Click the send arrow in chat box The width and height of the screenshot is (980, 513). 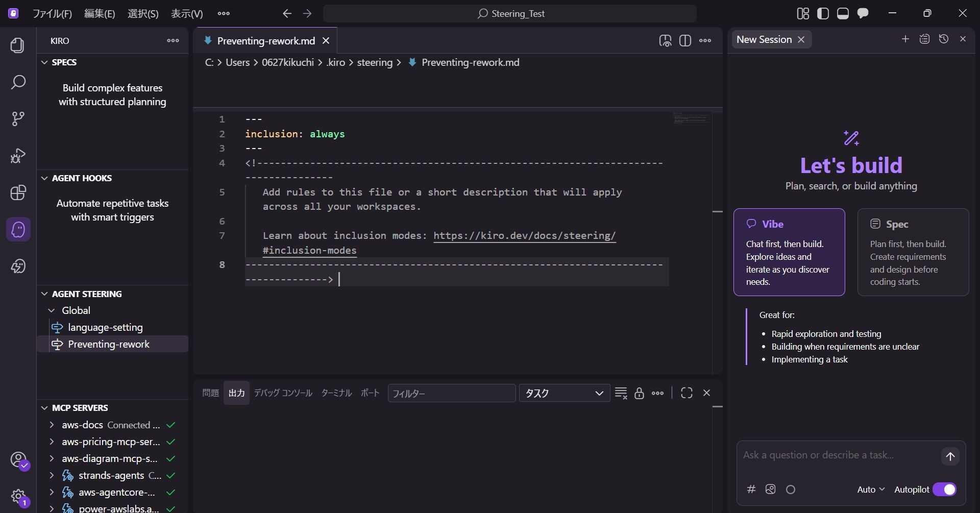tap(950, 456)
